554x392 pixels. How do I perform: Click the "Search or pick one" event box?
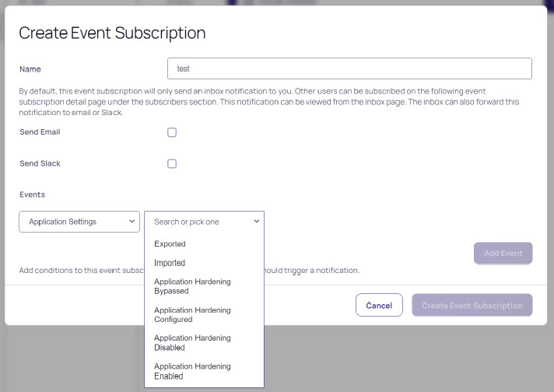point(198,222)
